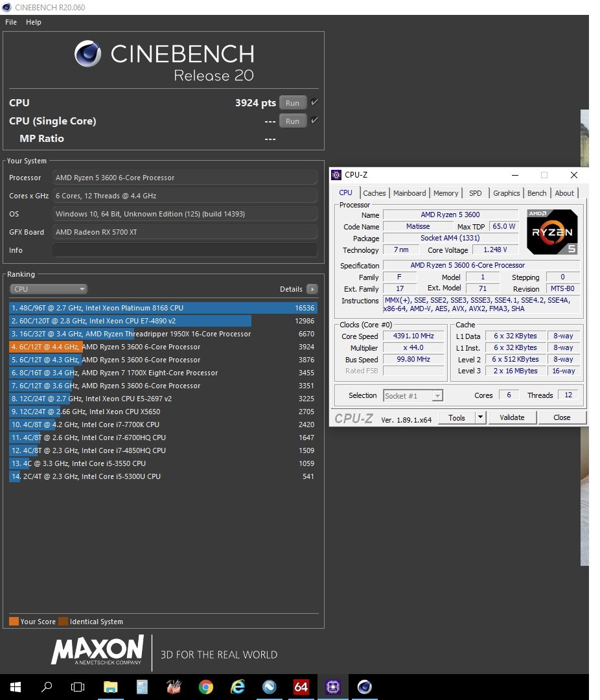Open the Windows Start menu
600x700 pixels.
15,687
